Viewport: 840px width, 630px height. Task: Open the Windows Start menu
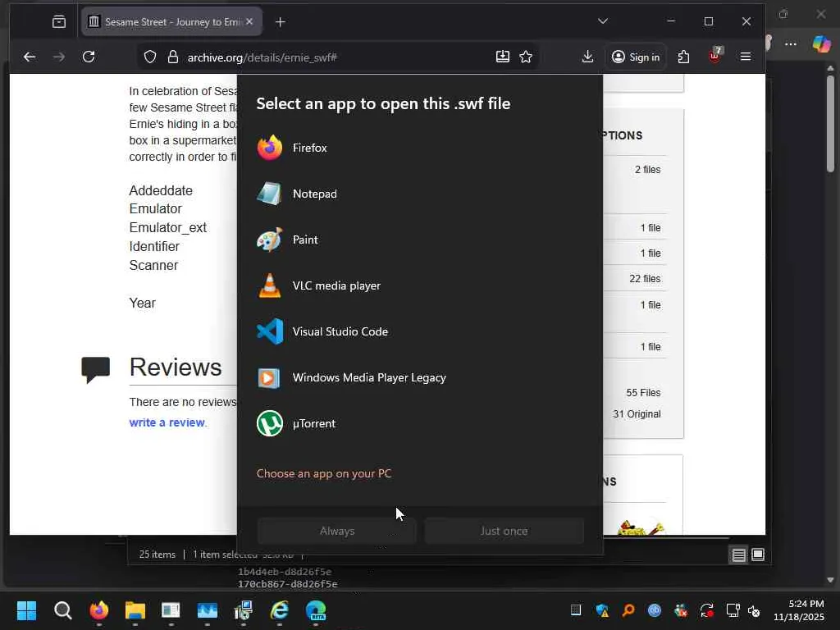[x=26, y=610]
